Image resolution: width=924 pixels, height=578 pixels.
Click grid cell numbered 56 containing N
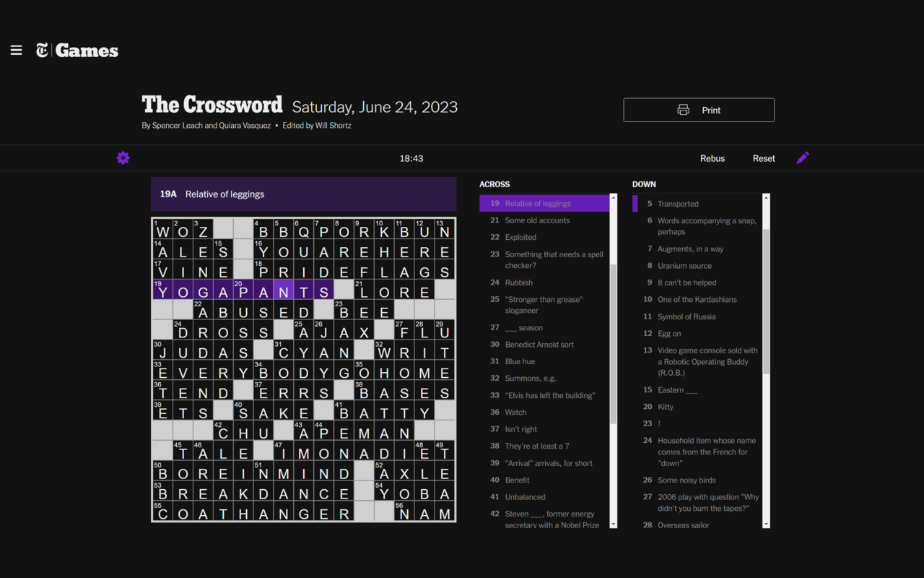[x=404, y=512]
